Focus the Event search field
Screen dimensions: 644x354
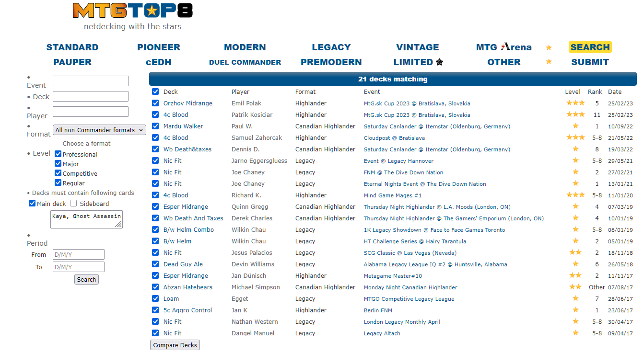(x=91, y=81)
